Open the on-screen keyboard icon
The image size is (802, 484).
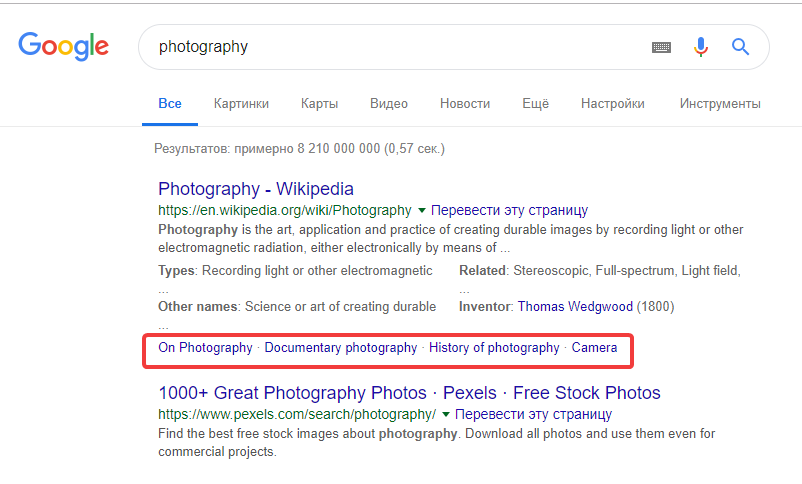point(661,48)
